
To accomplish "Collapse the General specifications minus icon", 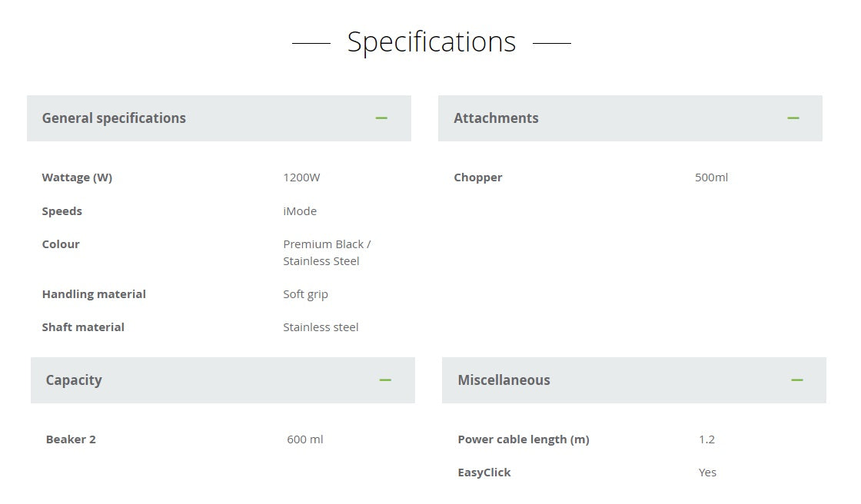I will coord(381,118).
